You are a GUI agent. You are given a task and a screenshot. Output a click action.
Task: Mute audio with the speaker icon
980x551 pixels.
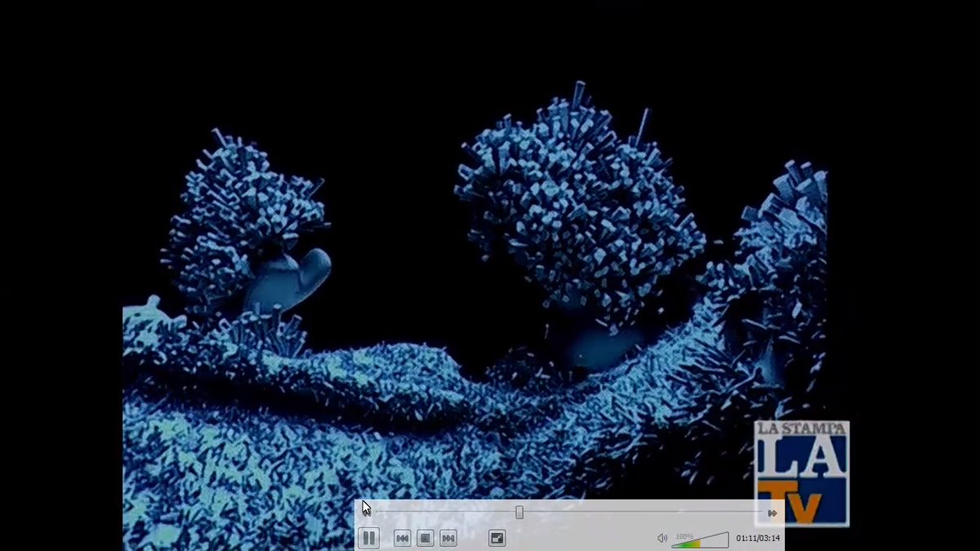point(662,538)
